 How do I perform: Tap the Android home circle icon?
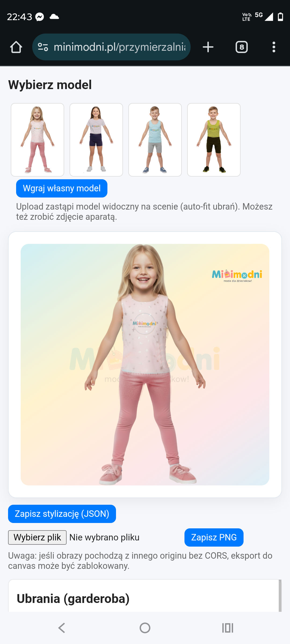[x=145, y=628]
